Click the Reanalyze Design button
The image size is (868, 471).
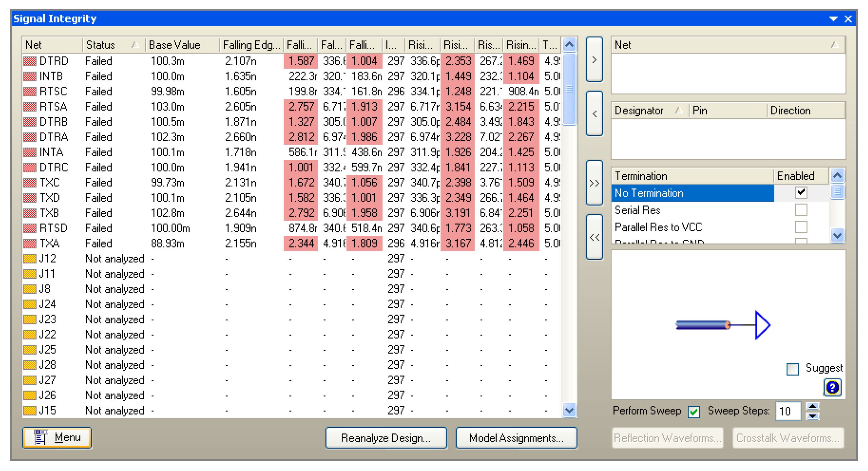click(386, 438)
